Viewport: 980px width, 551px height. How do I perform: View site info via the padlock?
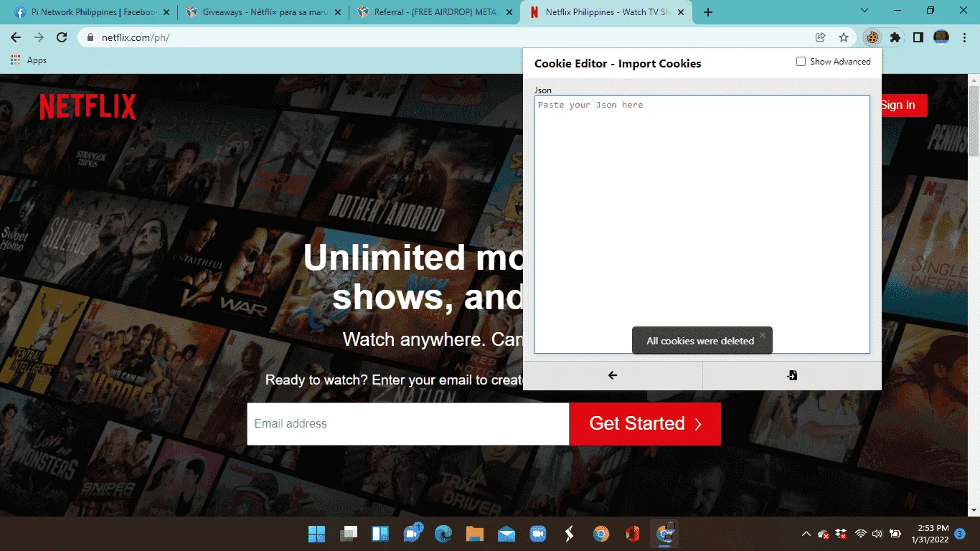90,37
